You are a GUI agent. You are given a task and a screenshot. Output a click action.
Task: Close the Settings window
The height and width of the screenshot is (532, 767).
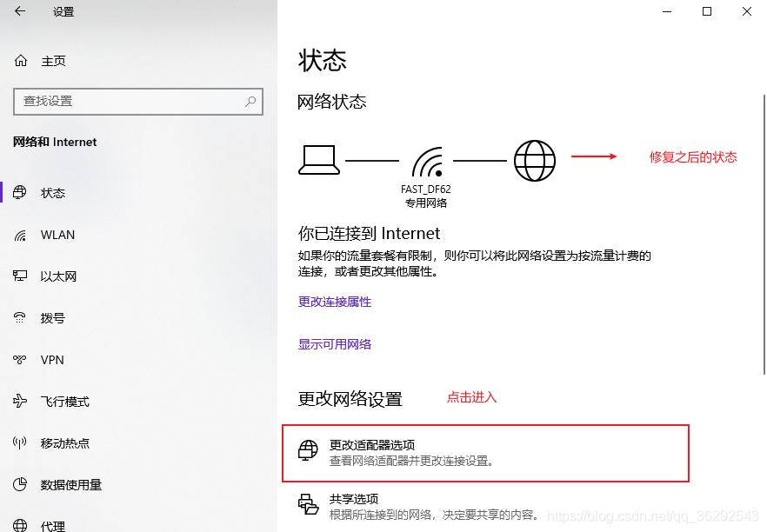click(746, 11)
